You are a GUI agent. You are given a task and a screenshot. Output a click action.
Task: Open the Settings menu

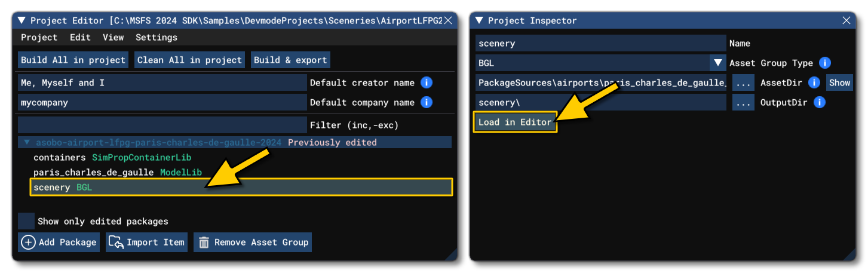click(156, 38)
